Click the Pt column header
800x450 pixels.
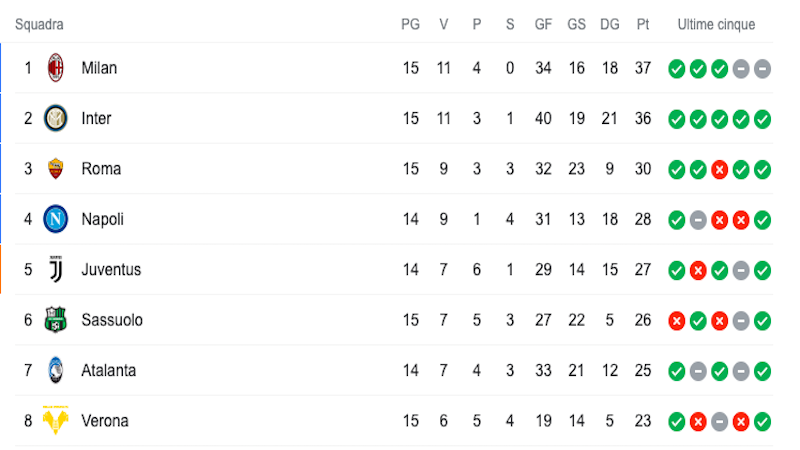(x=643, y=24)
